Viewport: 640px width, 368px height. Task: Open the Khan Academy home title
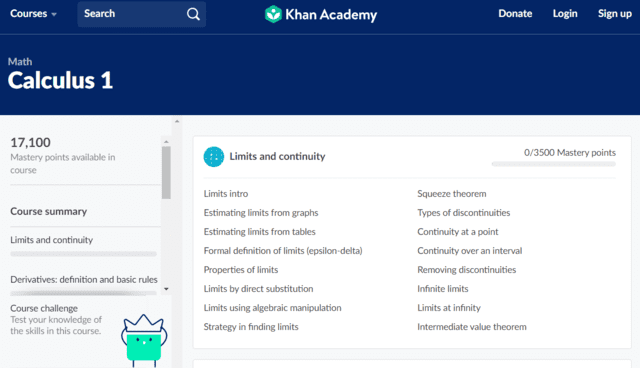tap(331, 15)
